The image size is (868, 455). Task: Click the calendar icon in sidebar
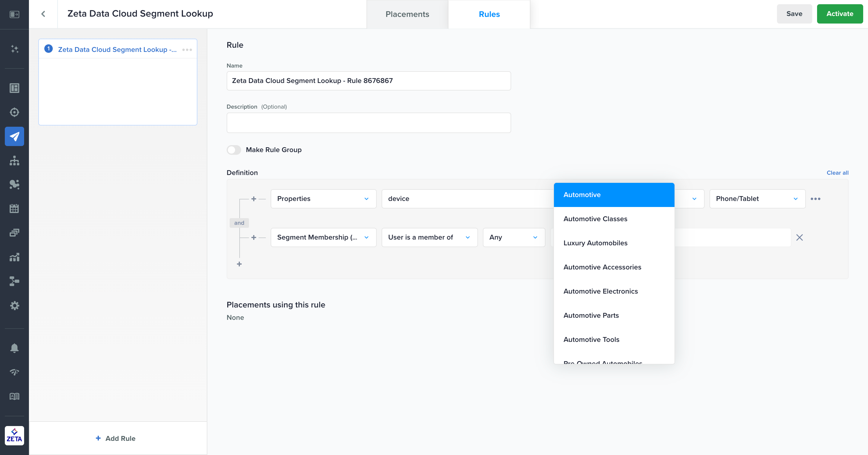(x=14, y=208)
